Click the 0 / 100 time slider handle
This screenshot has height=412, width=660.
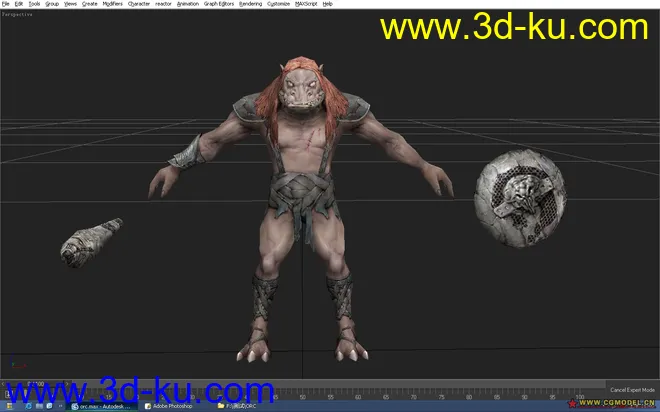point(36,384)
